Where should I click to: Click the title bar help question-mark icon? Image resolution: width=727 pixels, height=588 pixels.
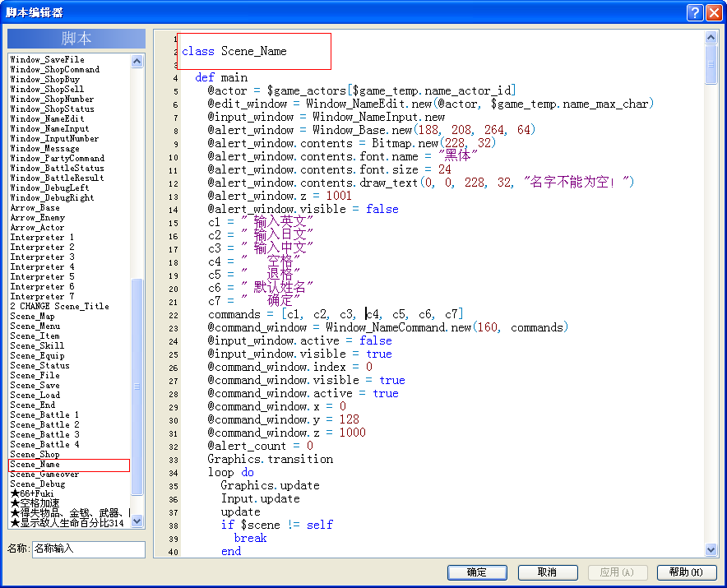[695, 12]
